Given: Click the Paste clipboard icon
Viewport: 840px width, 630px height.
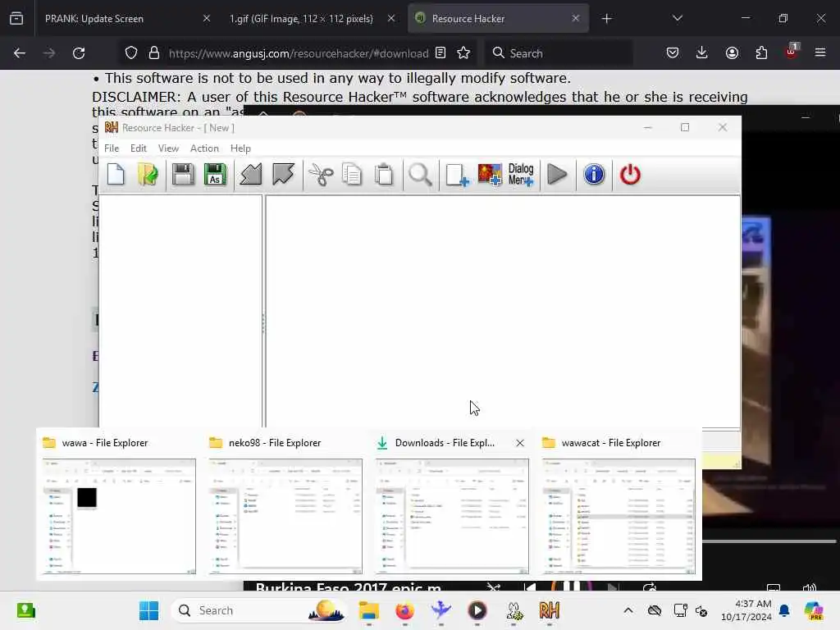Looking at the screenshot, I should click(384, 175).
